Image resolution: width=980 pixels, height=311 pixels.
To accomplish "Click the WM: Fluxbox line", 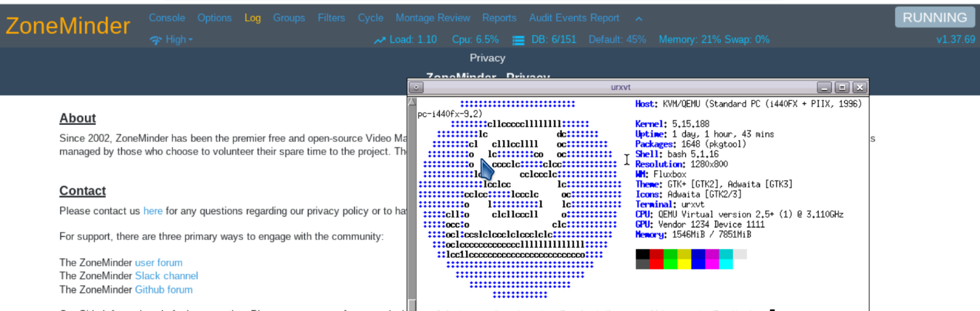I will tap(661, 175).
